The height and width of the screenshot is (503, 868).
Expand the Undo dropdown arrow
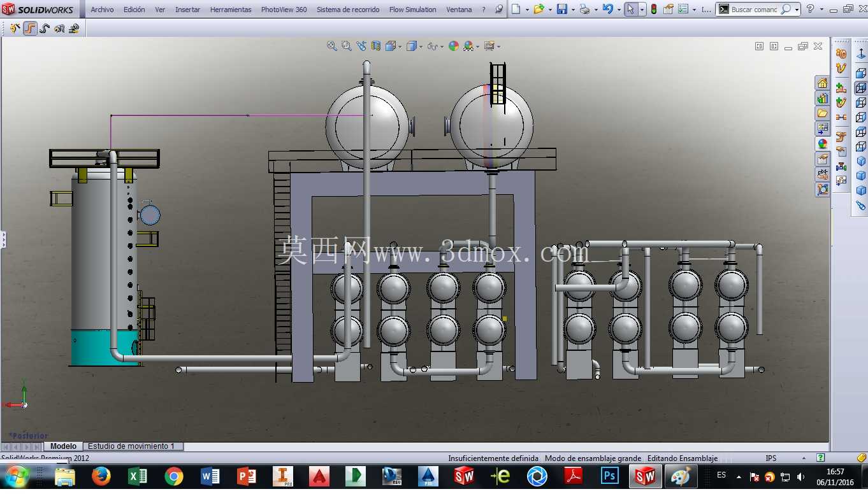point(618,10)
